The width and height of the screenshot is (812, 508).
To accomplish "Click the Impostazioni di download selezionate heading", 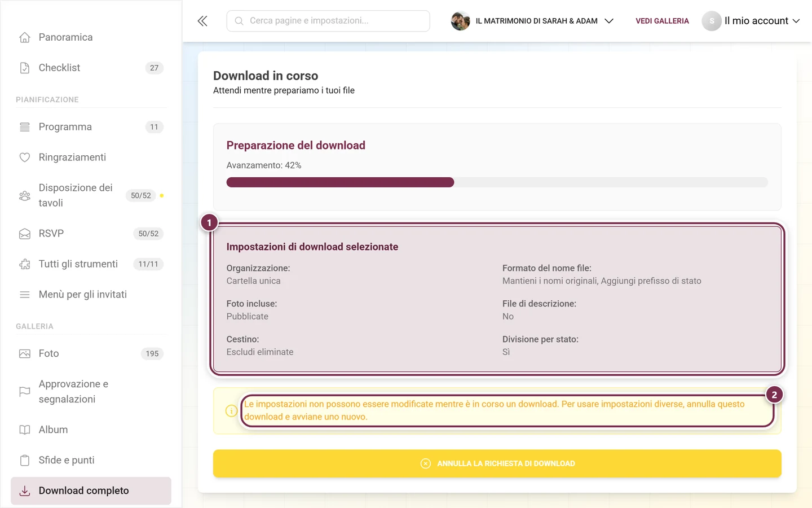I will (x=312, y=247).
